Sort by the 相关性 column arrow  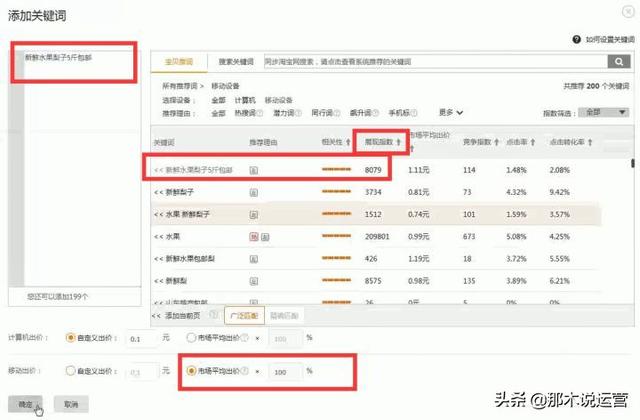point(348,142)
